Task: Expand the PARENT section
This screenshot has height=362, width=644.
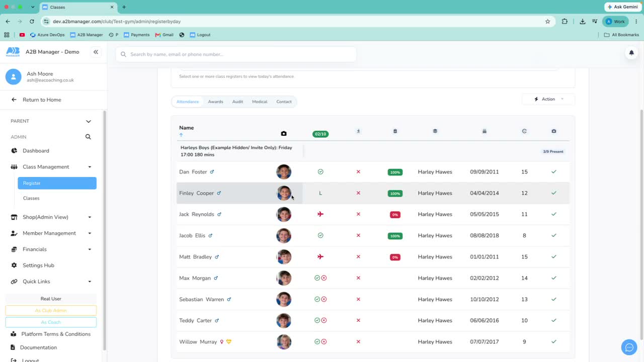Action: pyautogui.click(x=89, y=121)
